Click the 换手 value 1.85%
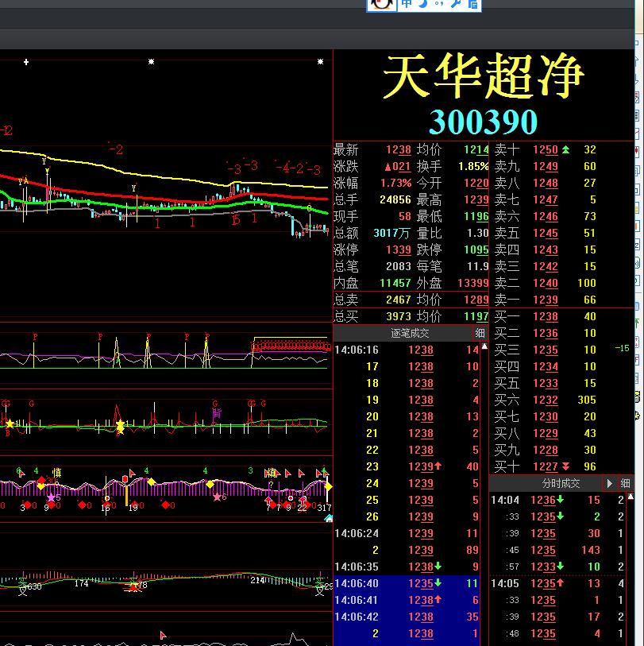Screen dimensions: 644x646 [x=473, y=166]
